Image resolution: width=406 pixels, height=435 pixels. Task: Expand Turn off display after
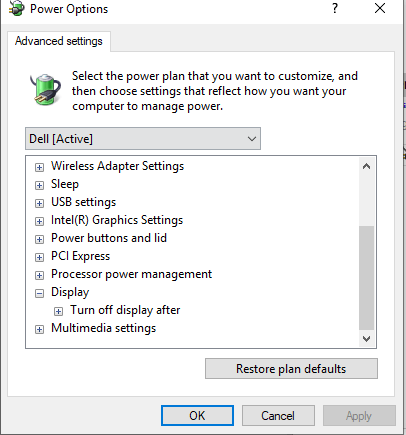[x=58, y=311]
